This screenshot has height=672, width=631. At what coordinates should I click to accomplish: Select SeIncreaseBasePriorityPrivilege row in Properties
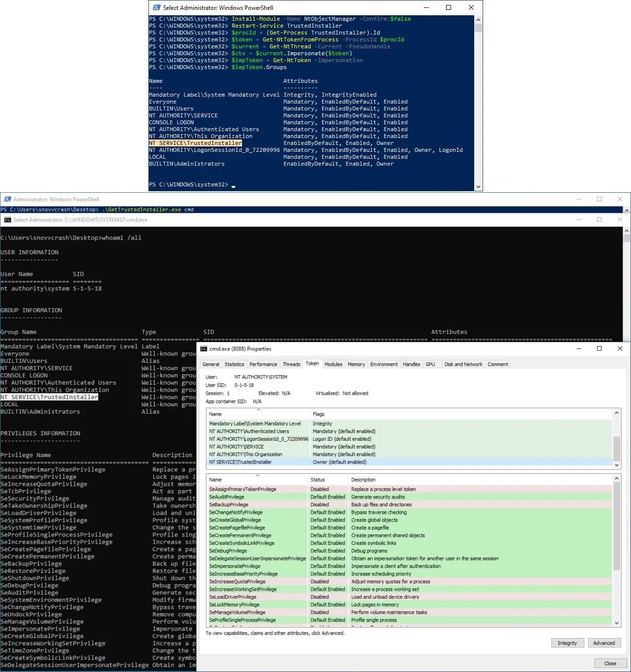(x=409, y=574)
